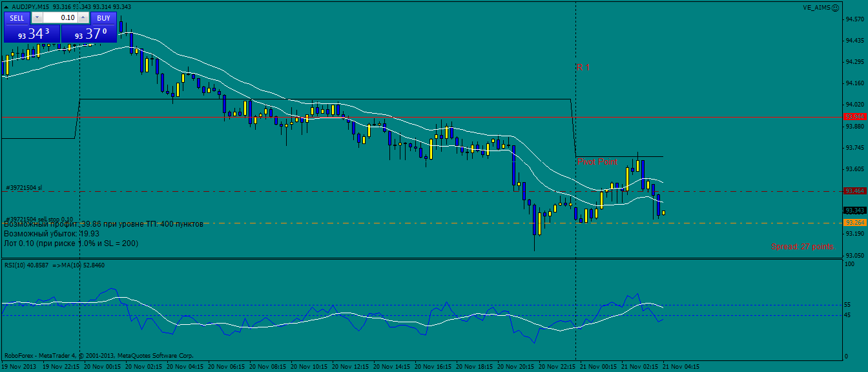
Task: Click the 19 Nov 2013 time axis label
Action: [18, 366]
